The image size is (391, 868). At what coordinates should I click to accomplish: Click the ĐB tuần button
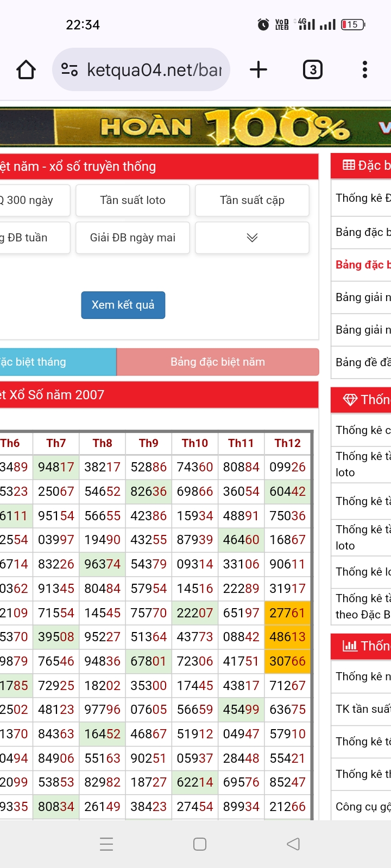pyautogui.click(x=35, y=238)
